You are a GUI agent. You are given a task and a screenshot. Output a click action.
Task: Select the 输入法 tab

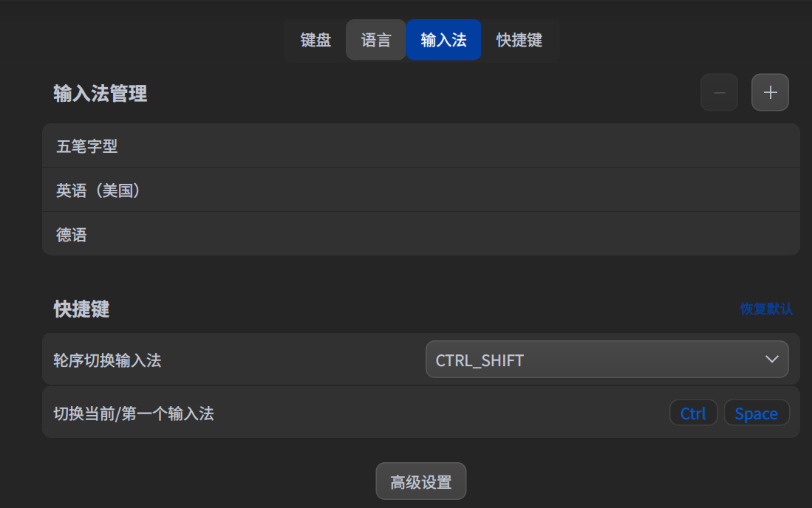pos(443,40)
